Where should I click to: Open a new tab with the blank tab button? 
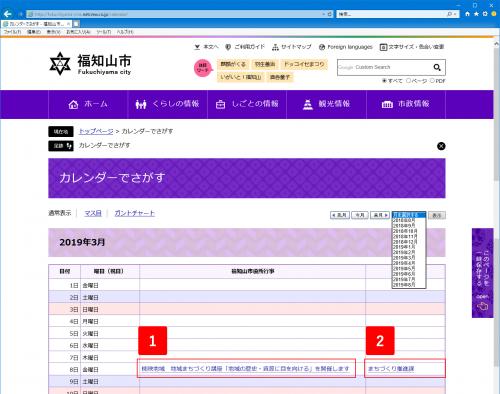(x=76, y=24)
